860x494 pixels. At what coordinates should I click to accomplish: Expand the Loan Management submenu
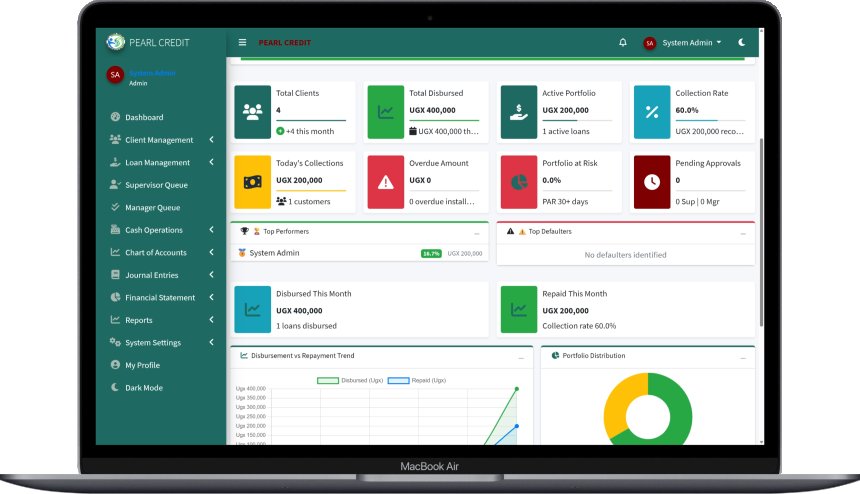pyautogui.click(x=157, y=163)
